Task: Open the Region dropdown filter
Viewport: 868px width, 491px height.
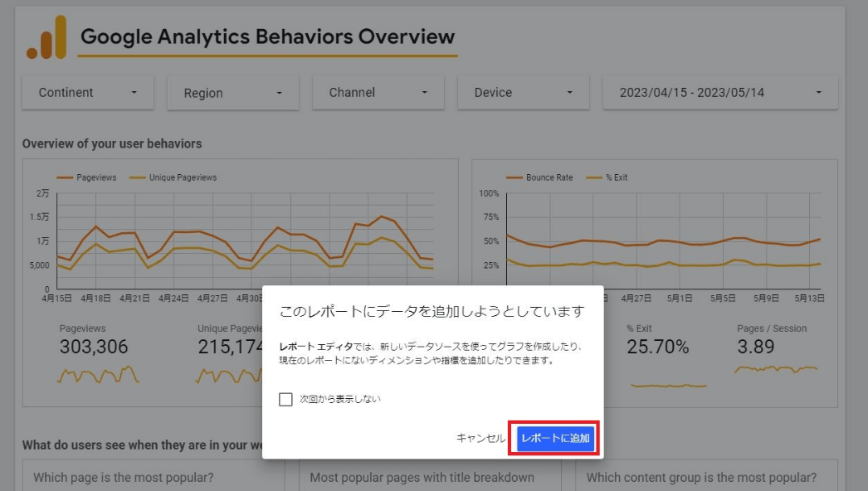Action: pyautogui.click(x=233, y=93)
